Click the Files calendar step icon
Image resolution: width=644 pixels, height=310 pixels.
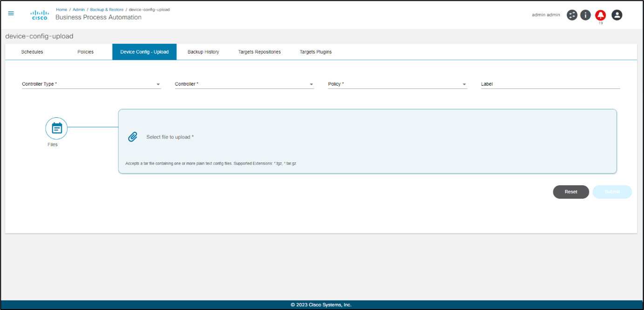point(56,128)
